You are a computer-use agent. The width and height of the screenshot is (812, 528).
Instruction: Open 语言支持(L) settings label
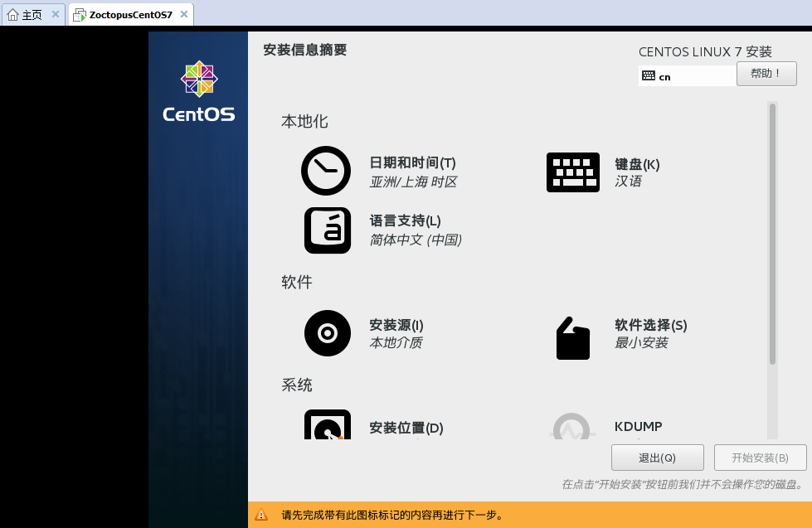pos(405,221)
